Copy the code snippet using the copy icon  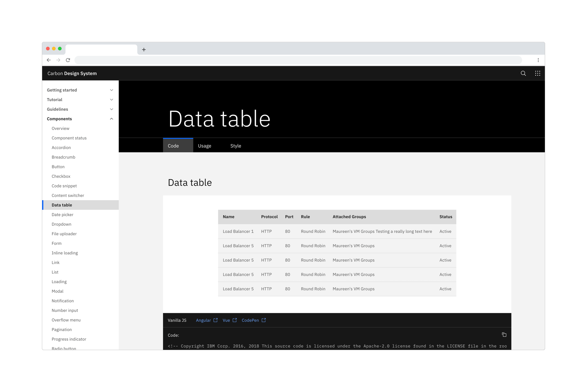[x=504, y=335]
